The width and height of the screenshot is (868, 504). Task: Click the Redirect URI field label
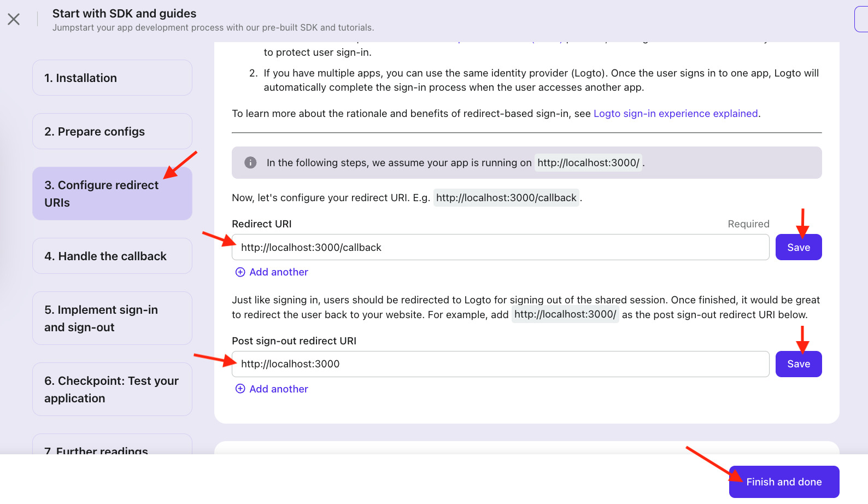pyautogui.click(x=262, y=224)
